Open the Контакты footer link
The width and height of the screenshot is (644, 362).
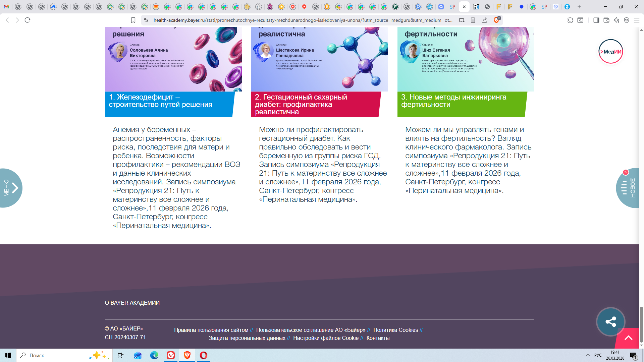(x=378, y=338)
